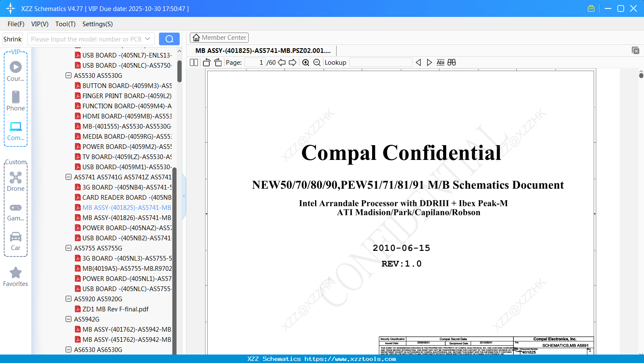Open MB(4019A5)-AS5755-MB.R9702 file
The image size is (644, 363).
pyautogui.click(x=123, y=269)
